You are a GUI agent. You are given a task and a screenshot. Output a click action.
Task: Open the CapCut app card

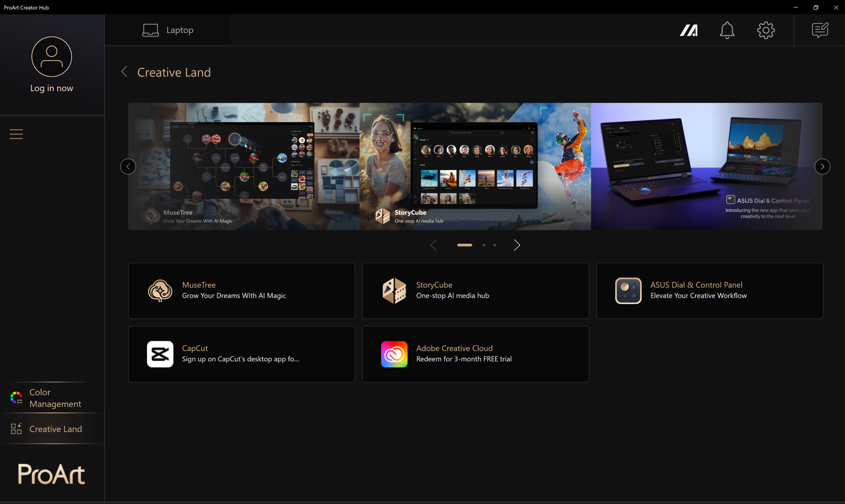(242, 354)
